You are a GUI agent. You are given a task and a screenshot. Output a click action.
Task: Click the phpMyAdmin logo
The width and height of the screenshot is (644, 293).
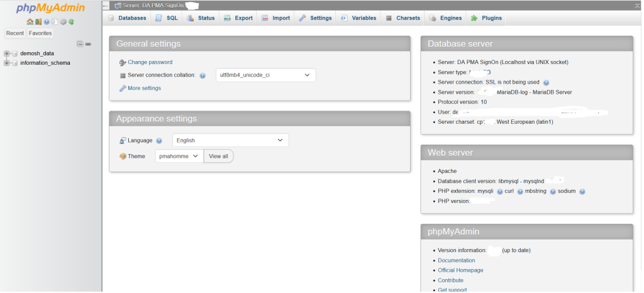[50, 8]
